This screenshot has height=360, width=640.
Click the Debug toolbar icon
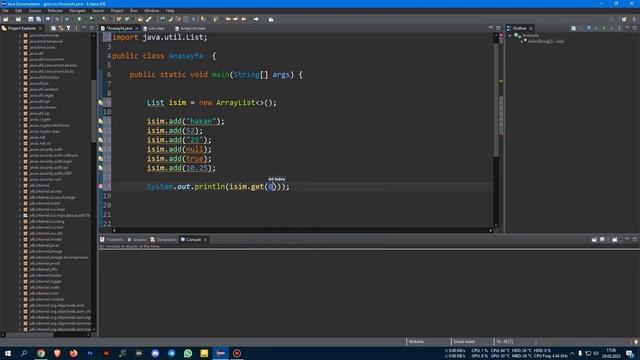click(67, 19)
